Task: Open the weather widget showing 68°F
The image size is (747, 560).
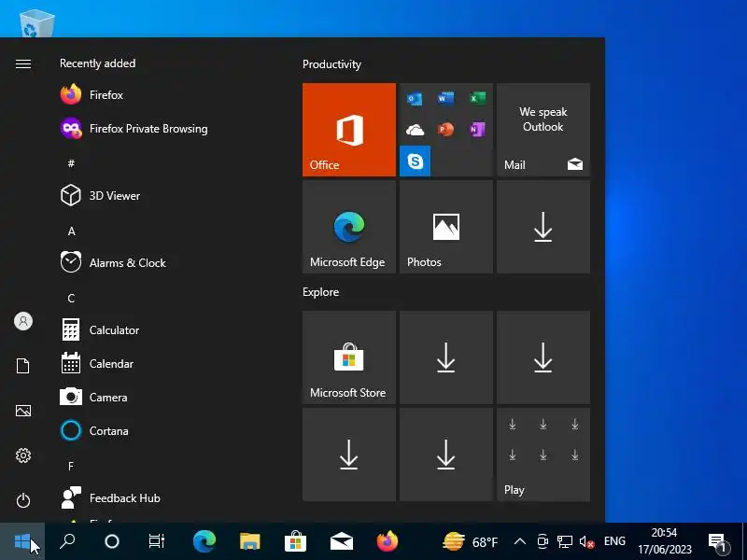Action: click(x=471, y=541)
